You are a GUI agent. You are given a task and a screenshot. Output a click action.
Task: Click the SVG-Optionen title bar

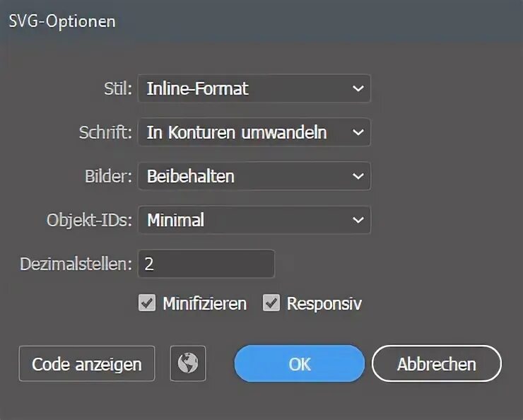[261, 21]
